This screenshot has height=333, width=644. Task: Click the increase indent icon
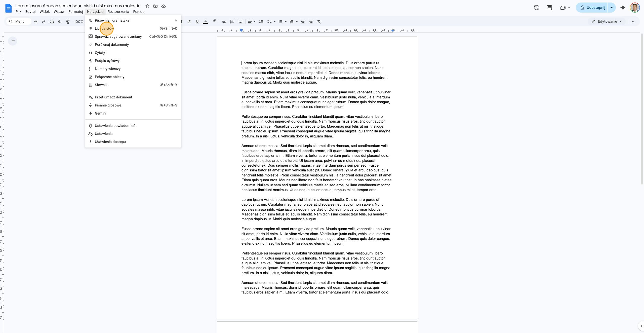[311, 22]
